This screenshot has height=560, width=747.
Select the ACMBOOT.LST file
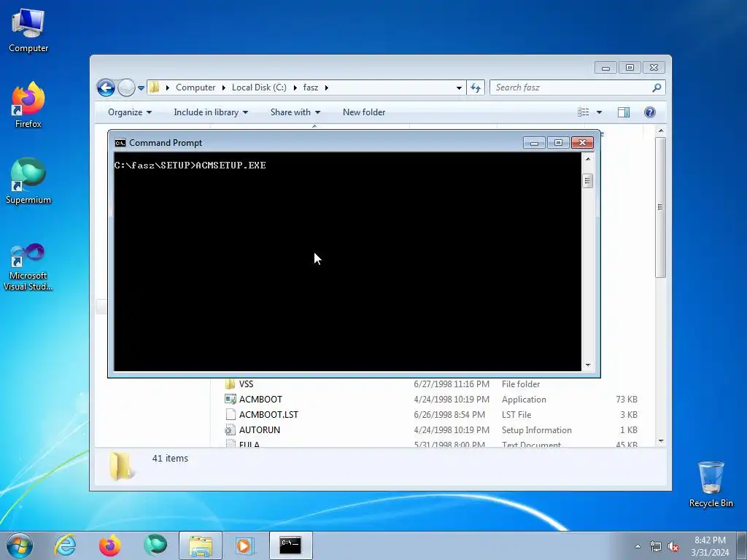pyautogui.click(x=430, y=415)
